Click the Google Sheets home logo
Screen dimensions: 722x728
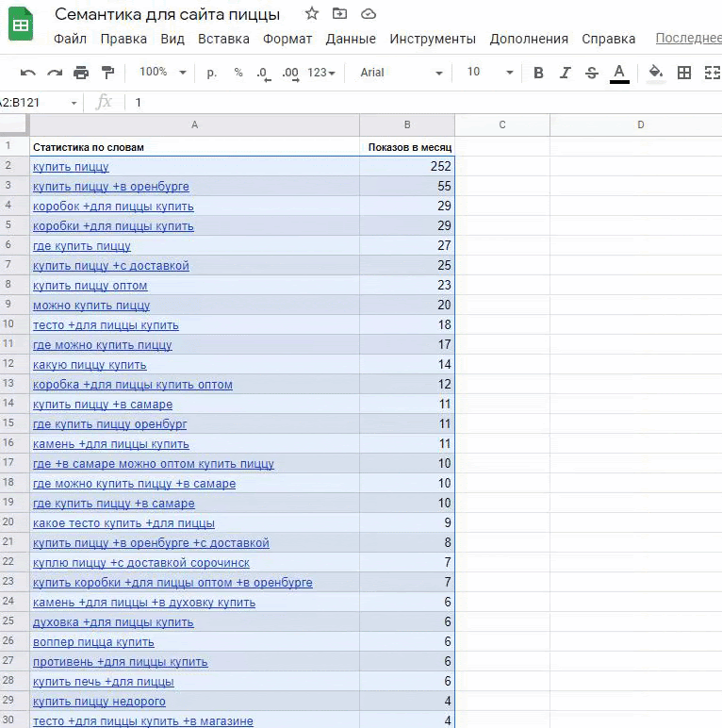pos(21,25)
